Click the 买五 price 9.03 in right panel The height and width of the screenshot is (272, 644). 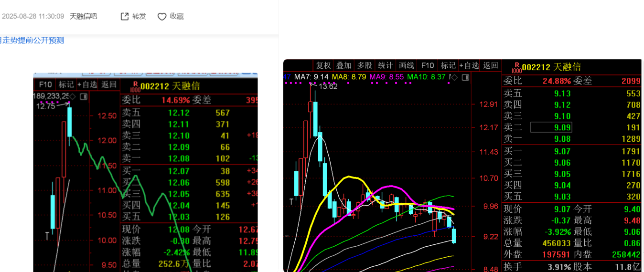click(x=562, y=197)
